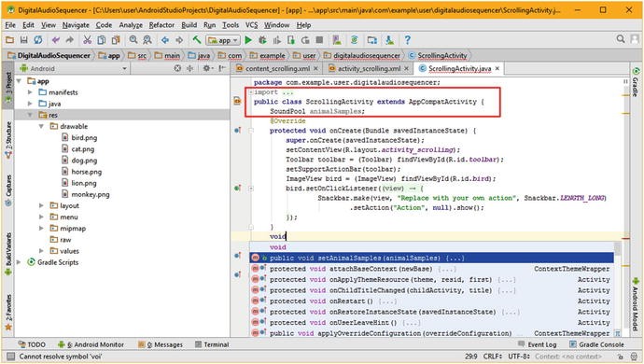Expand the manifests folder

tap(30, 92)
